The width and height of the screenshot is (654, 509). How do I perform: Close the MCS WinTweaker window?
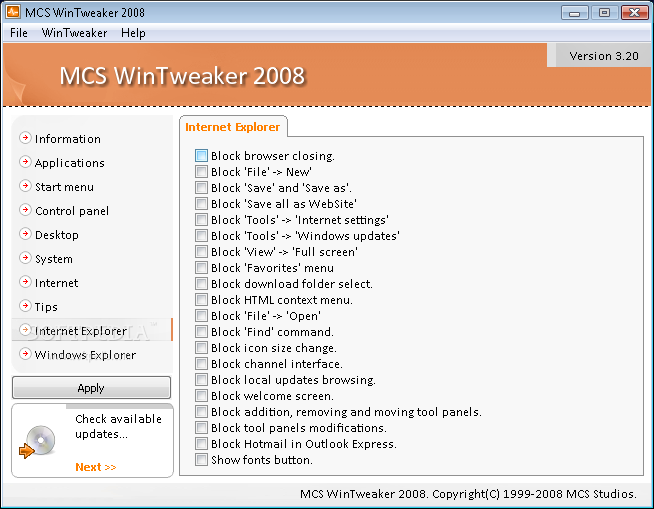(634, 13)
